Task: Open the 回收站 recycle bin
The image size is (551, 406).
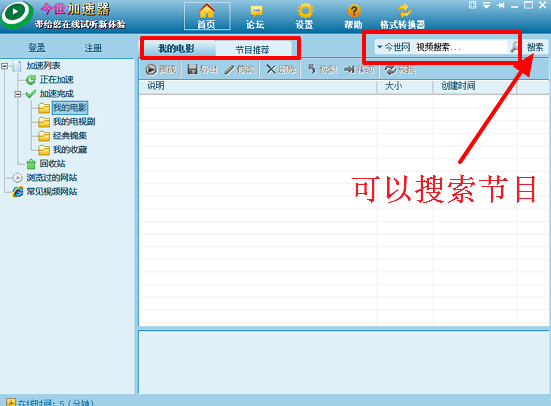Action: point(52,163)
